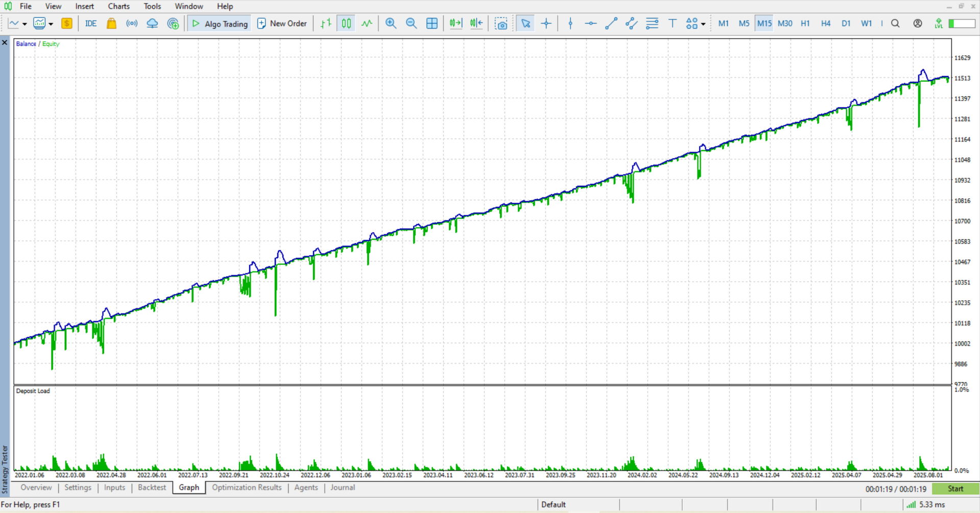Take a chart screenshot with camera icon
The image size is (980, 513).
[x=501, y=23]
